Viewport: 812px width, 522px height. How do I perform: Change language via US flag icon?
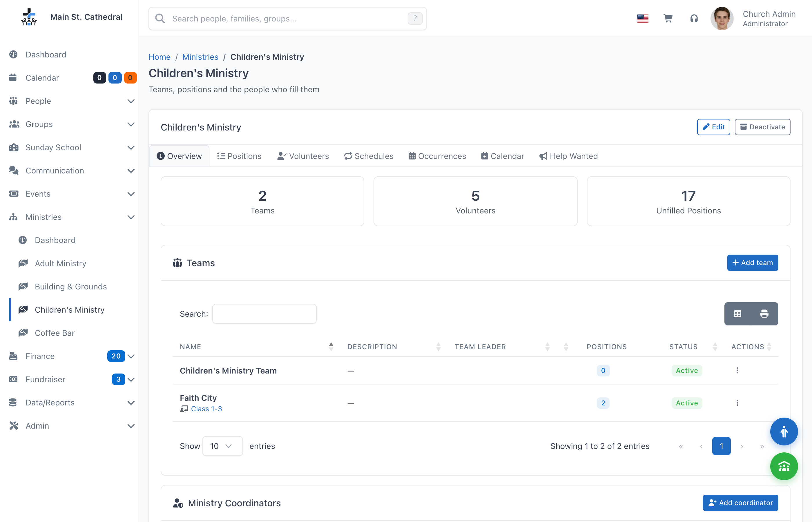(643, 18)
